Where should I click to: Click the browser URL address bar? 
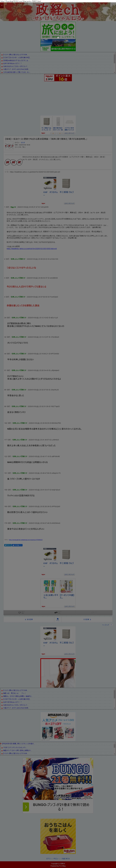tap(20, 1)
